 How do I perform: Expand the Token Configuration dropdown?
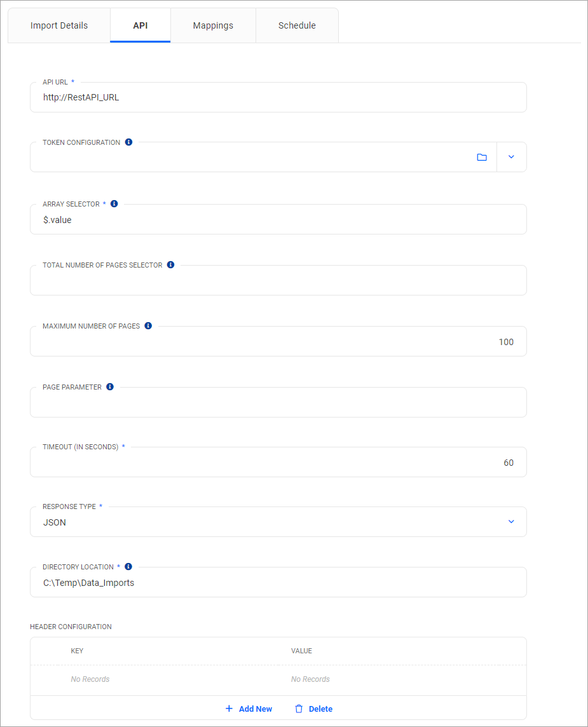point(511,156)
